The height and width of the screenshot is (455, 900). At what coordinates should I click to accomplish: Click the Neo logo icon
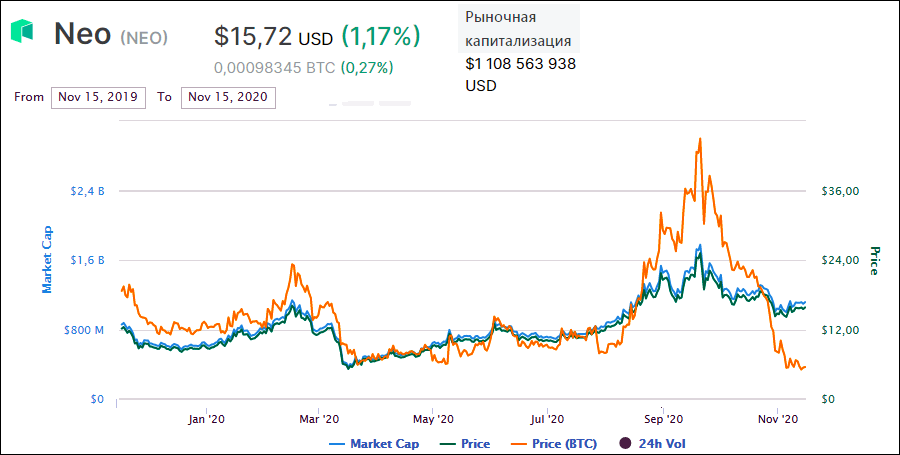pyautogui.click(x=22, y=32)
